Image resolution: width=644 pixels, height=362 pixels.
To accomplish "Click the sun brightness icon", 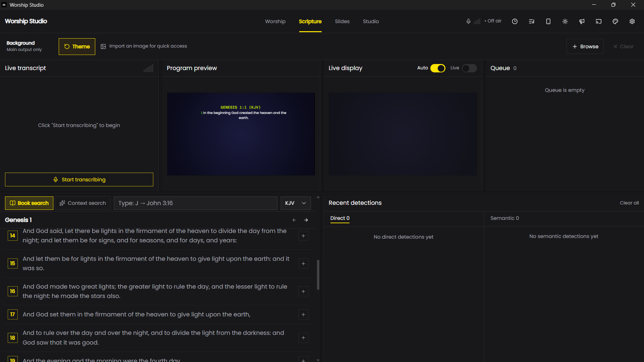I will 565,21.
